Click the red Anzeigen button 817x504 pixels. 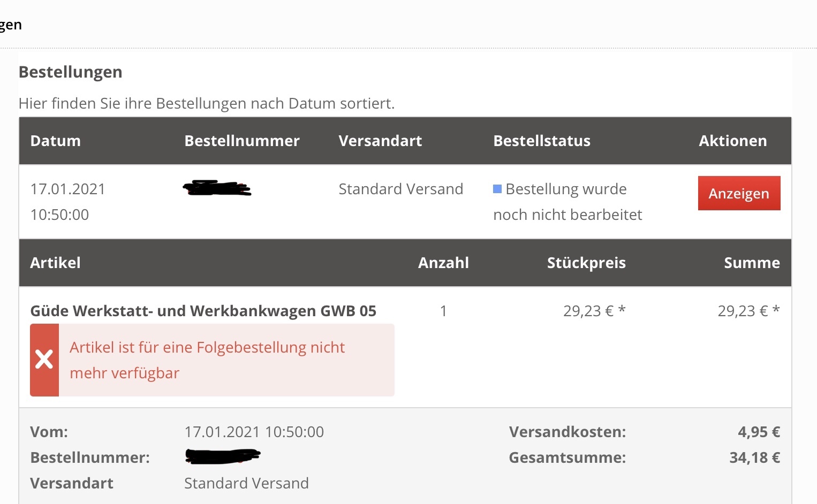pyautogui.click(x=739, y=193)
